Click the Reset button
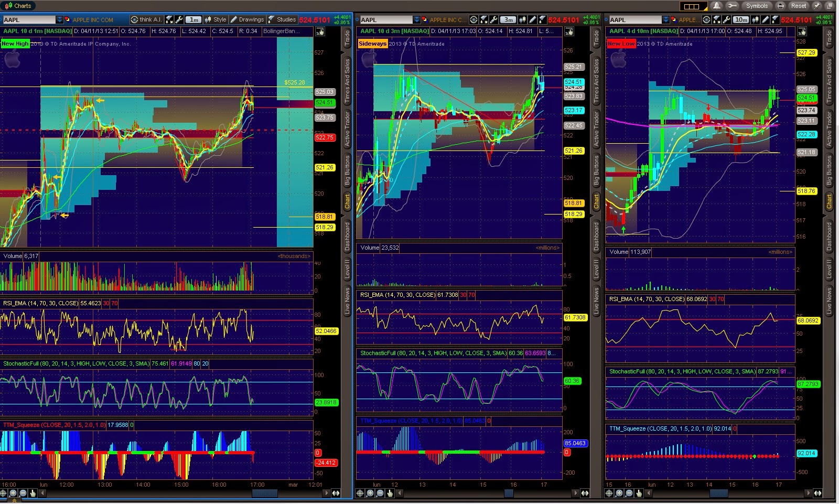The width and height of the screenshot is (839, 504). (x=799, y=6)
